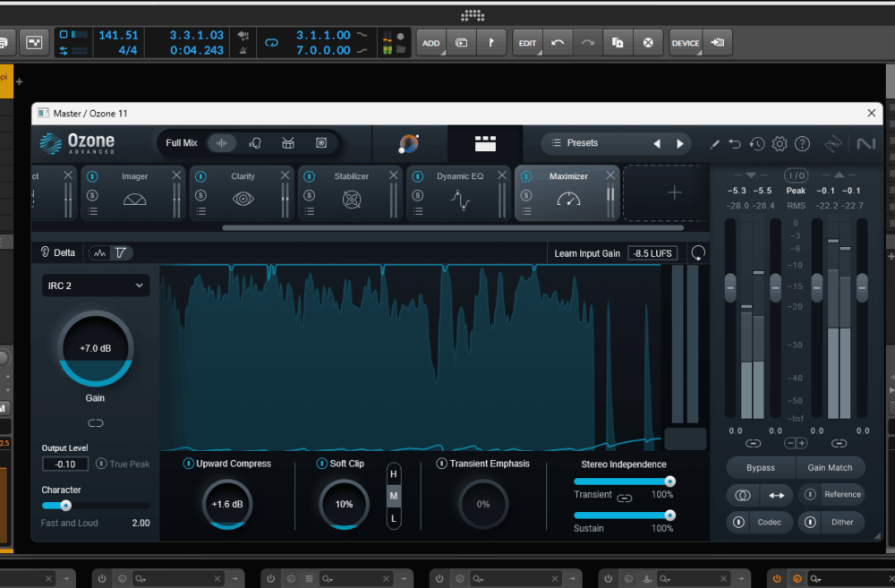
Task: Click the flag marker icon beside ADD
Action: point(490,43)
